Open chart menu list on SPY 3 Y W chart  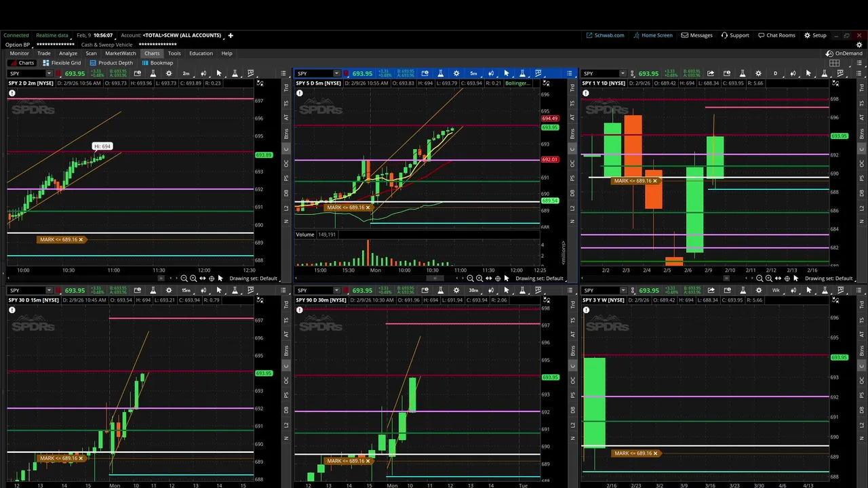tap(858, 290)
